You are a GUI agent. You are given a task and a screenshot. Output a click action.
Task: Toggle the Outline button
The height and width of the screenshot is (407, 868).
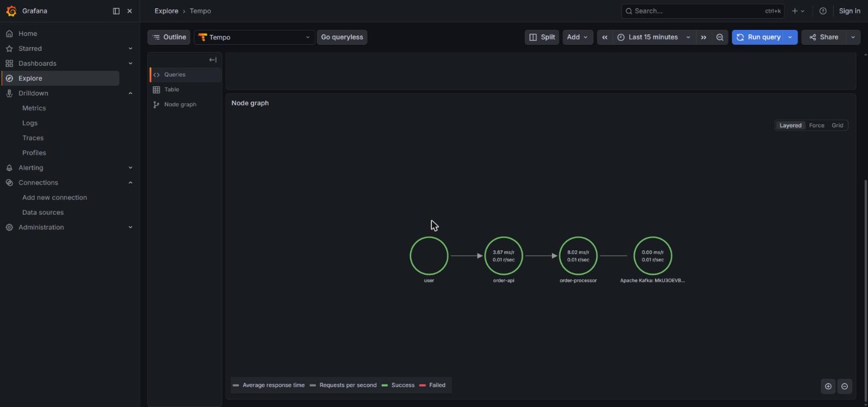point(169,38)
